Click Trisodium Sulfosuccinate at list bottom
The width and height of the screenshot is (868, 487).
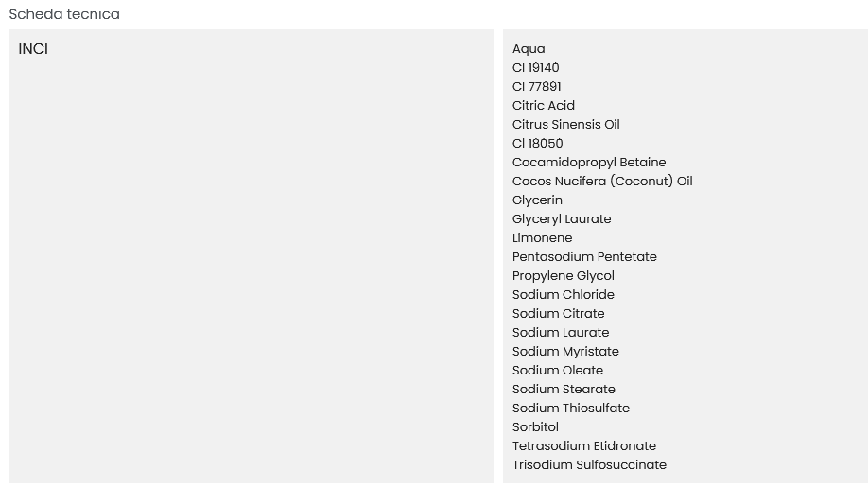pos(589,465)
